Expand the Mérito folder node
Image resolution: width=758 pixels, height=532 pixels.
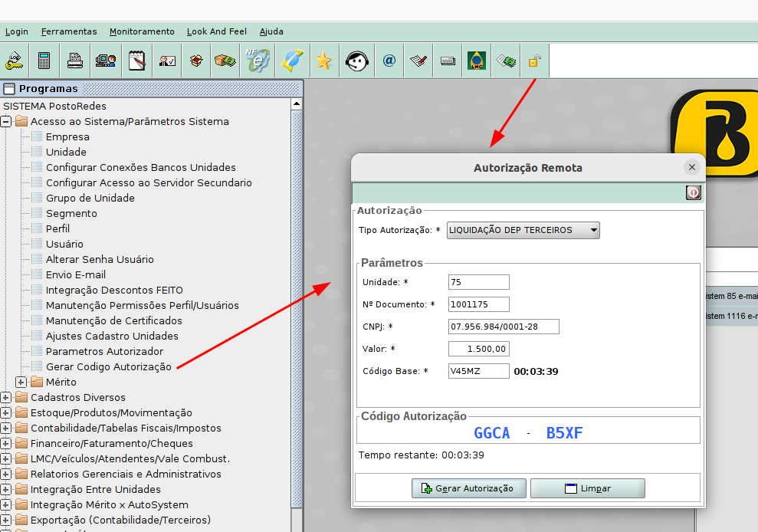click(x=21, y=382)
